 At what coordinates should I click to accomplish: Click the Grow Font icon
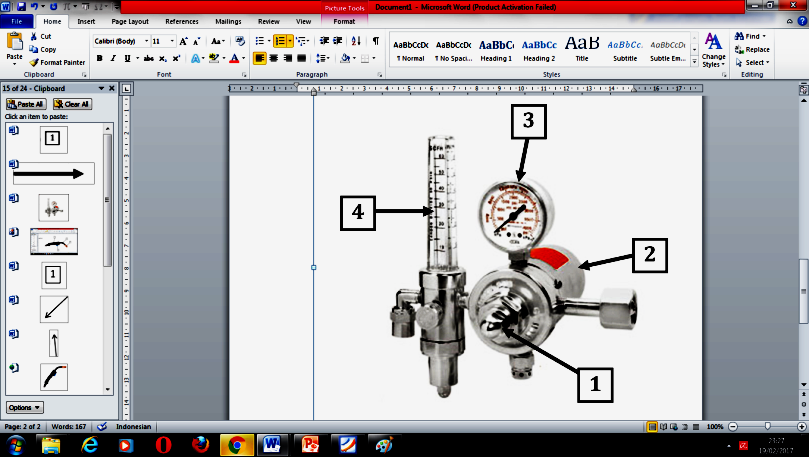click(x=184, y=42)
